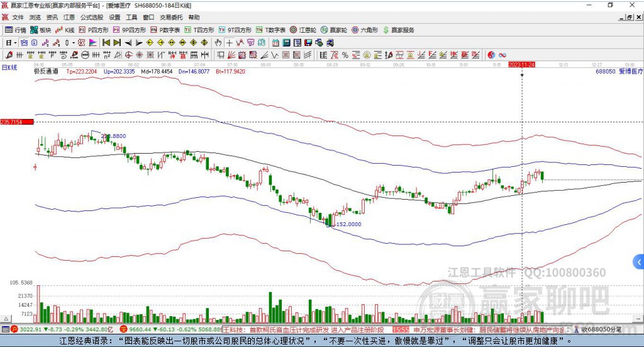Viewport: 644px width, 347px height.
Task: Click the 152.0000 low price annotation
Action: pyautogui.click(x=348, y=224)
